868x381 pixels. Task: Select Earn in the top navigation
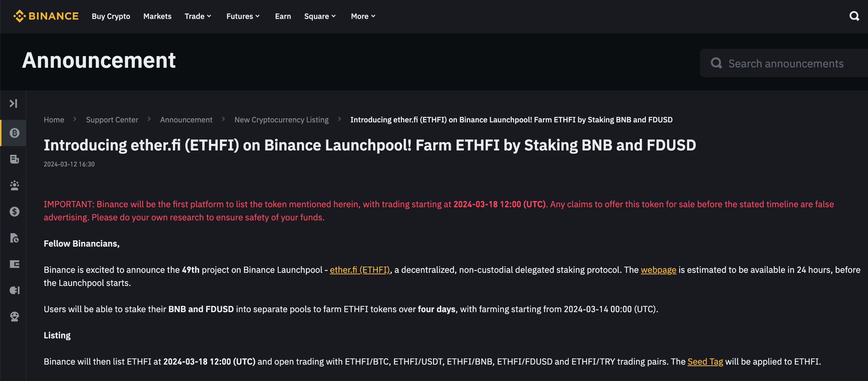coord(283,16)
